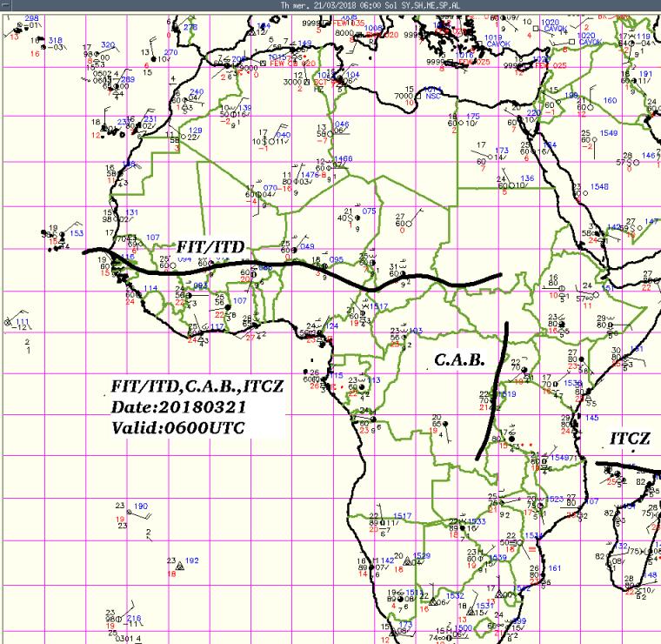Click the curved C.A.B. boundary line
Viewport: 661px width, 644px height.
(x=496, y=392)
